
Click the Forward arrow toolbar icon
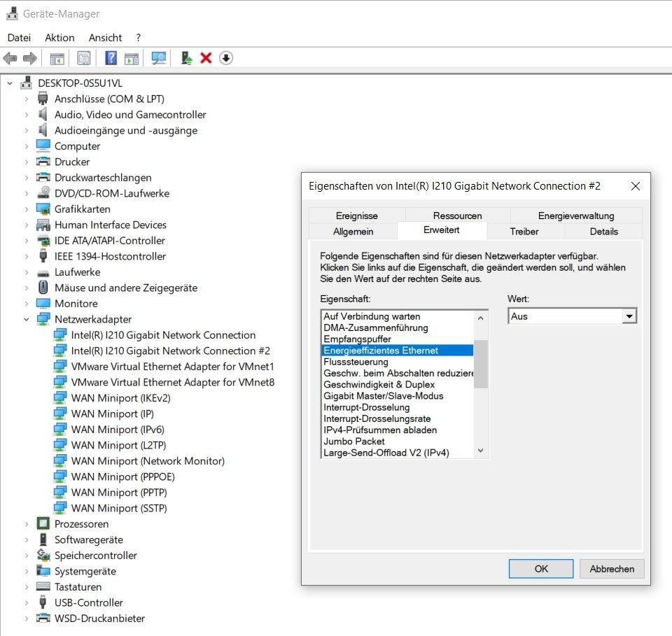pos(29,58)
